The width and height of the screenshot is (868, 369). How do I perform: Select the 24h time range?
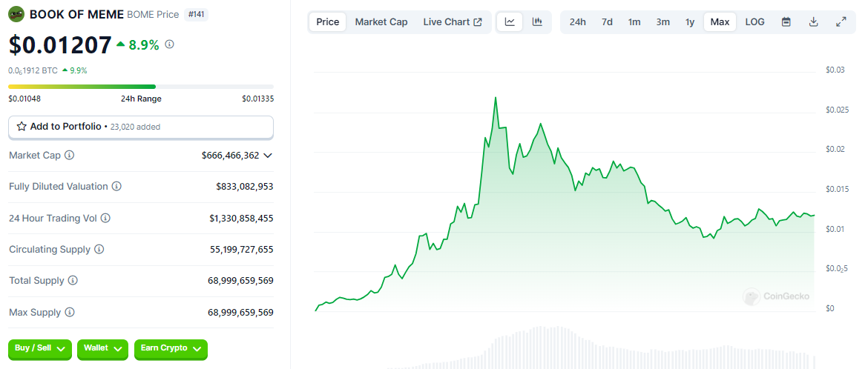point(577,22)
